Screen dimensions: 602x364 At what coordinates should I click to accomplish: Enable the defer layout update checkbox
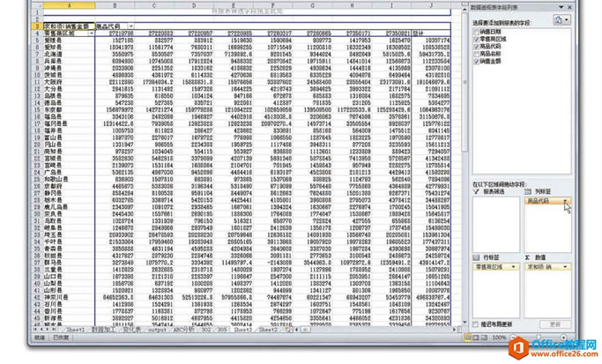[476, 325]
